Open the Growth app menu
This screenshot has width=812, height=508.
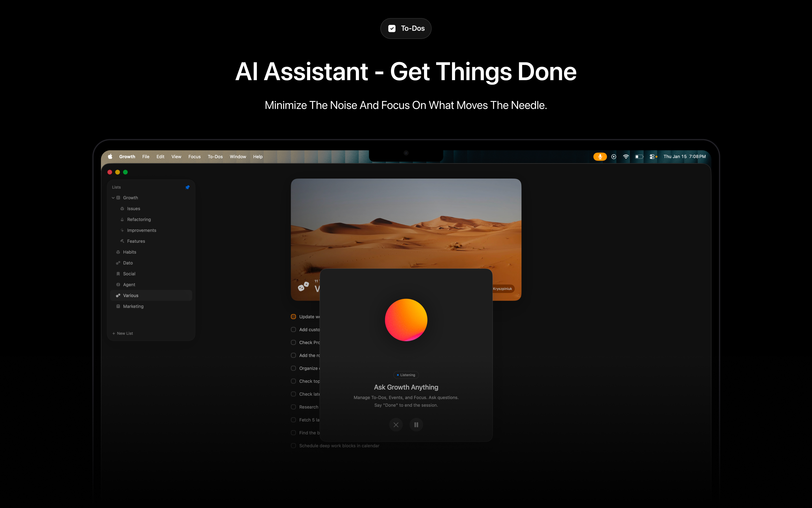pos(127,157)
